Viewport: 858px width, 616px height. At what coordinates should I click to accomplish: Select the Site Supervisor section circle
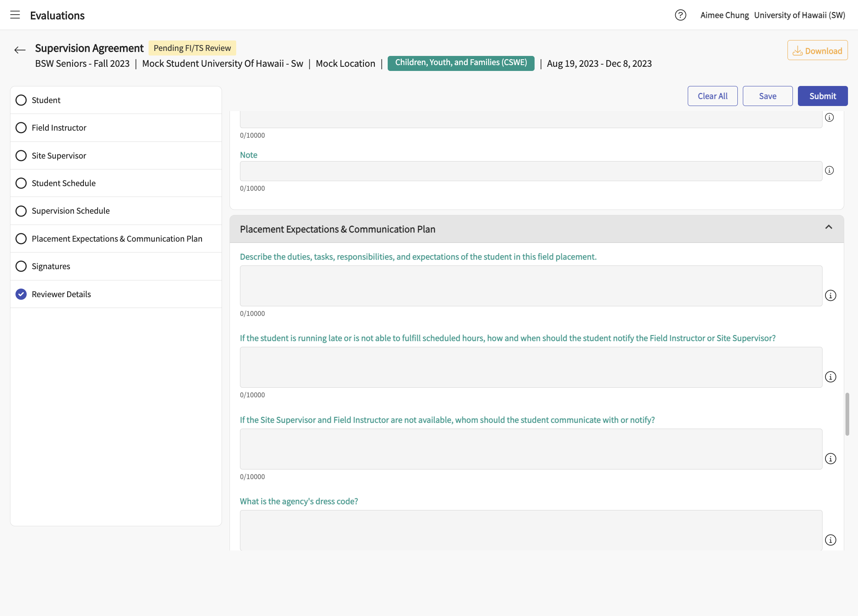21,156
